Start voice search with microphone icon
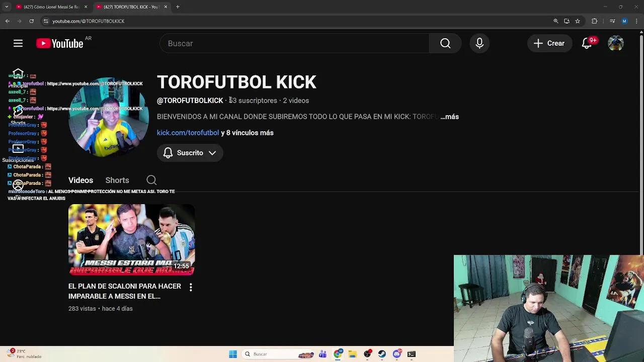The image size is (644, 362). point(479,43)
